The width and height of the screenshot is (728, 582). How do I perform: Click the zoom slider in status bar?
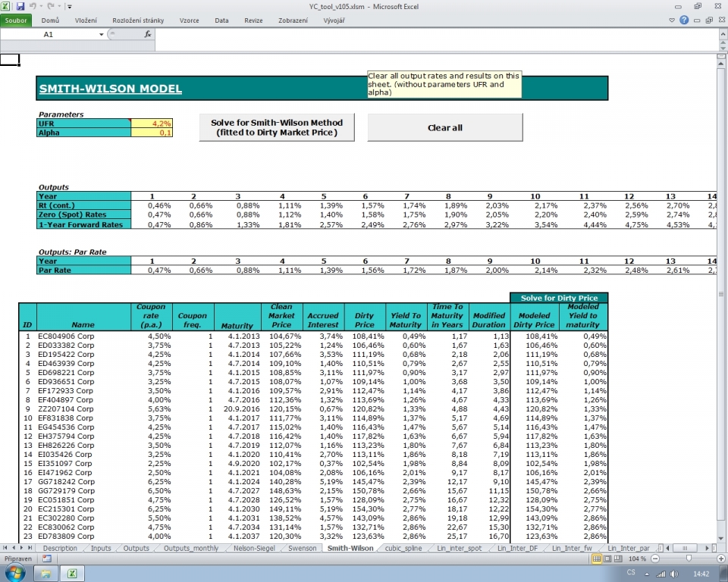point(689,558)
